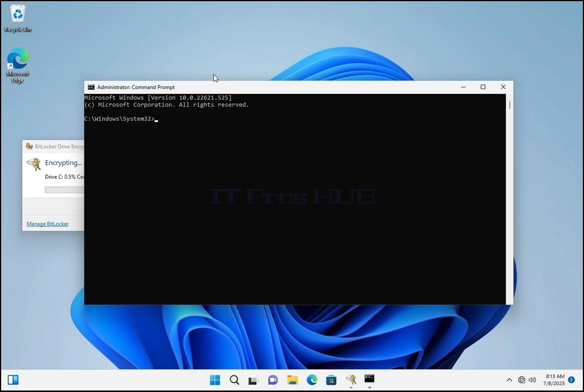Click the Command Prompt vertical scrollbar thumb
584x392 pixels.
click(510, 105)
